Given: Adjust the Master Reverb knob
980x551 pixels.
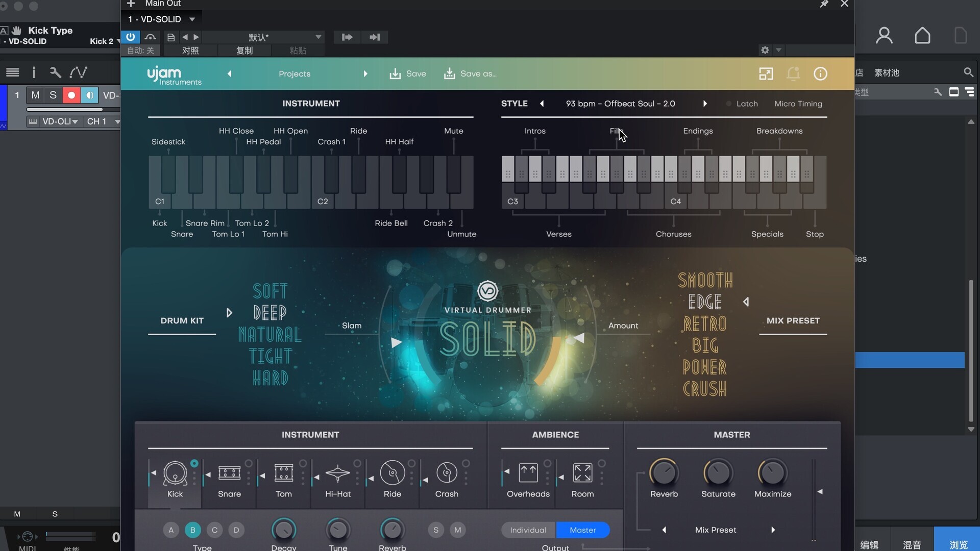Looking at the screenshot, I should tap(664, 473).
